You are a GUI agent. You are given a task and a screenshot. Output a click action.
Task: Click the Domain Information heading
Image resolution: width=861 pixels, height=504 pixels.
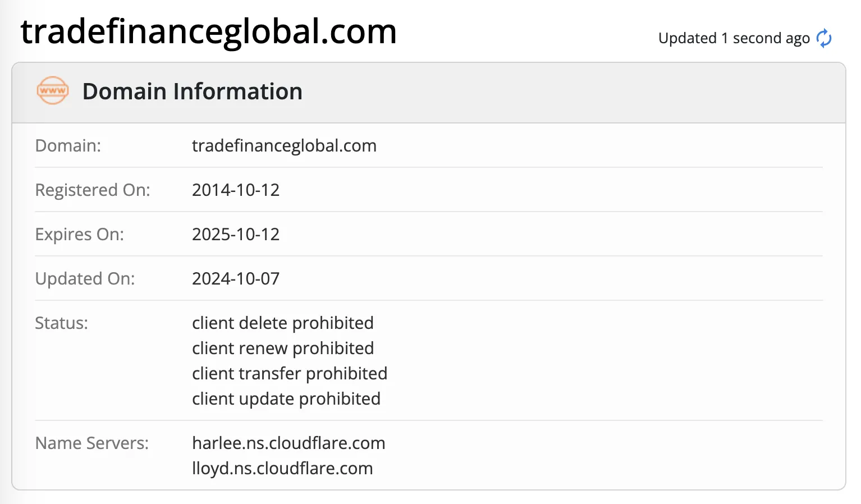[193, 91]
